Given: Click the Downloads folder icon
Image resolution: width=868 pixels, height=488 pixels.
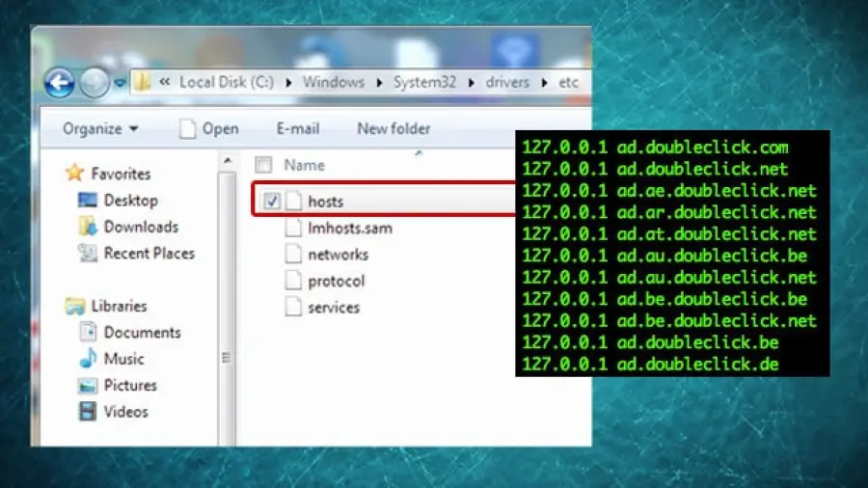Looking at the screenshot, I should point(88,227).
